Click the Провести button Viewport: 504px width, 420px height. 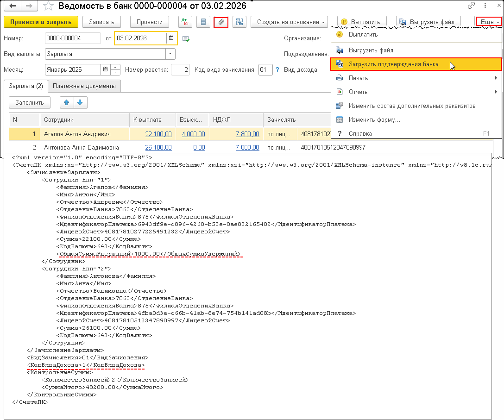[x=150, y=22]
